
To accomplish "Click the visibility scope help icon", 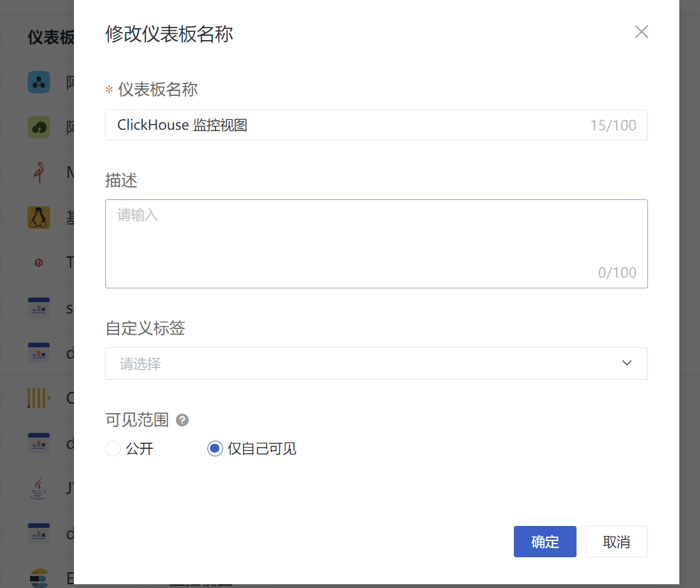I will pyautogui.click(x=182, y=420).
